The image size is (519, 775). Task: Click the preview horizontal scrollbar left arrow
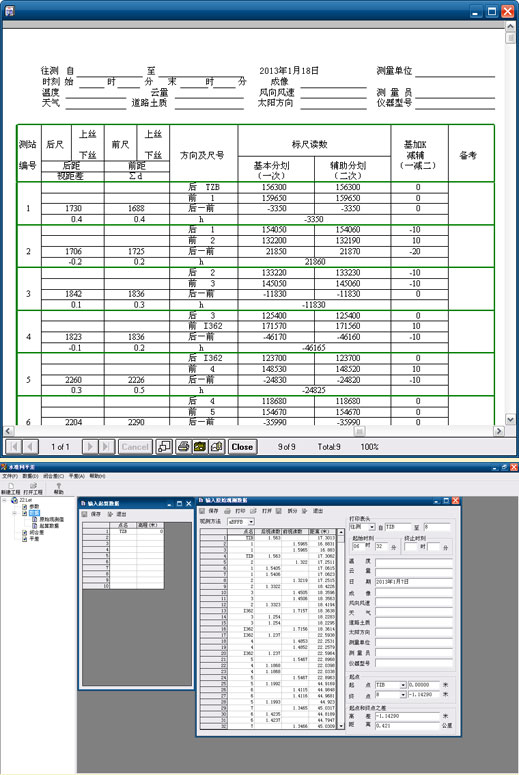coord(8,431)
